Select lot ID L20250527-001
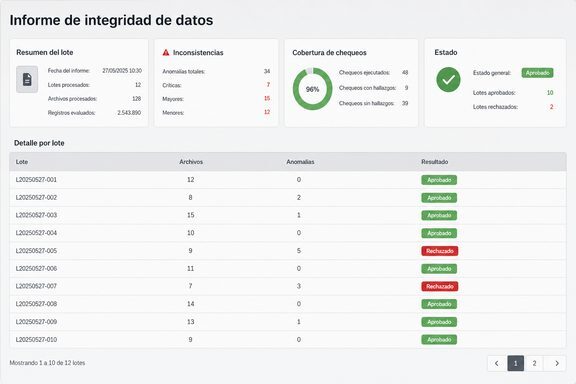This screenshot has width=576, height=384. click(36, 180)
